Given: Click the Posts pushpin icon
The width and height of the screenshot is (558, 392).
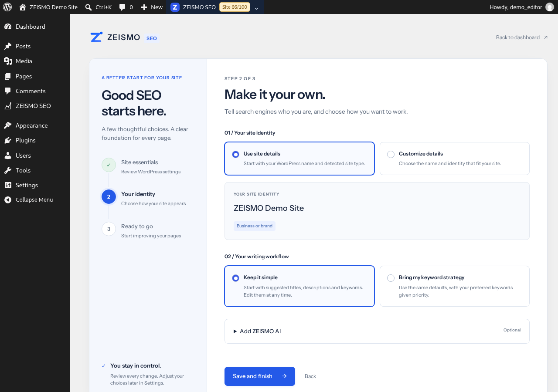Looking at the screenshot, I should point(8,46).
